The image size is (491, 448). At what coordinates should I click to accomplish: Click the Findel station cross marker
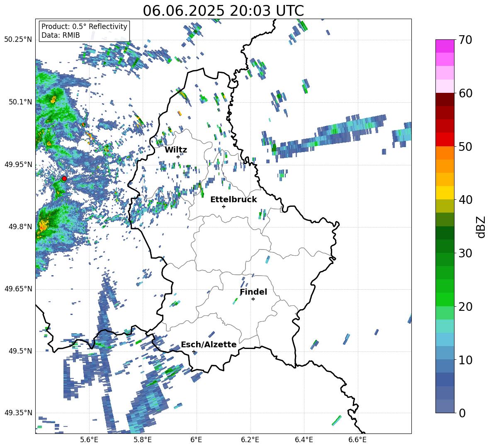[x=253, y=299]
